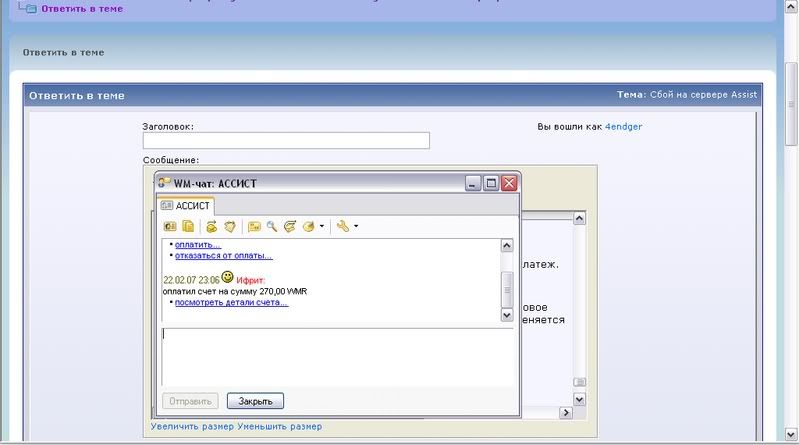
Task: Click the hand-with-paper toolbar icon
Action: click(230, 226)
